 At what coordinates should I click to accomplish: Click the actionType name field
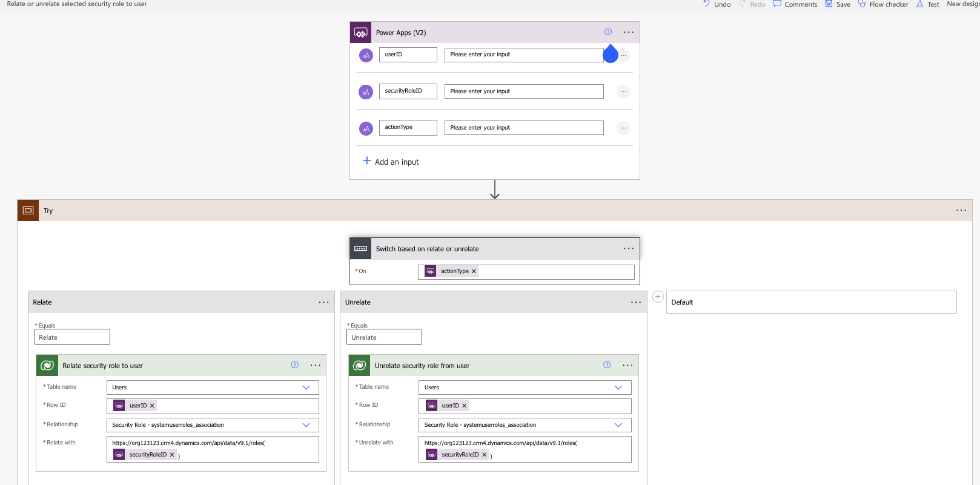point(408,127)
